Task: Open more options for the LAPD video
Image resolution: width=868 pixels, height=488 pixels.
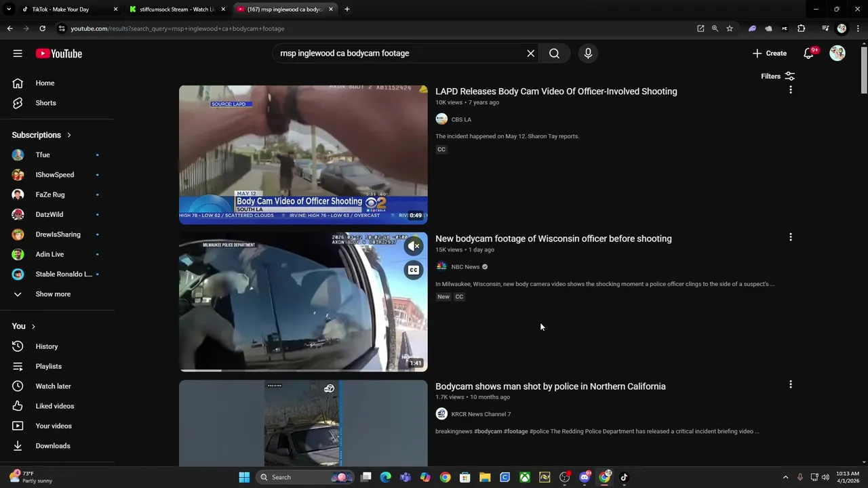Action: [x=790, y=89]
